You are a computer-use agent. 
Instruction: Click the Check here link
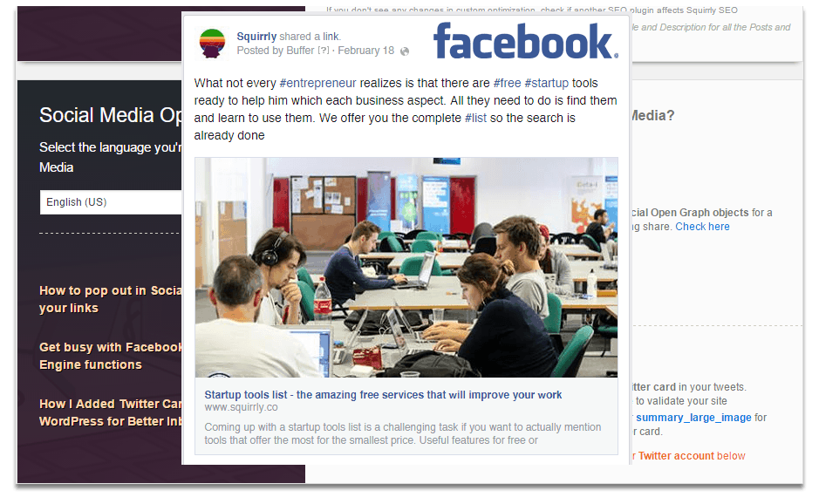(702, 227)
